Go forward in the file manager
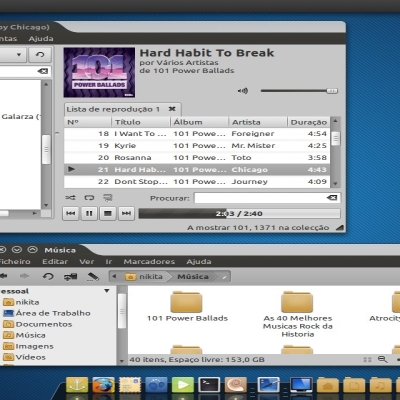The image size is (400, 400). [x=25, y=276]
